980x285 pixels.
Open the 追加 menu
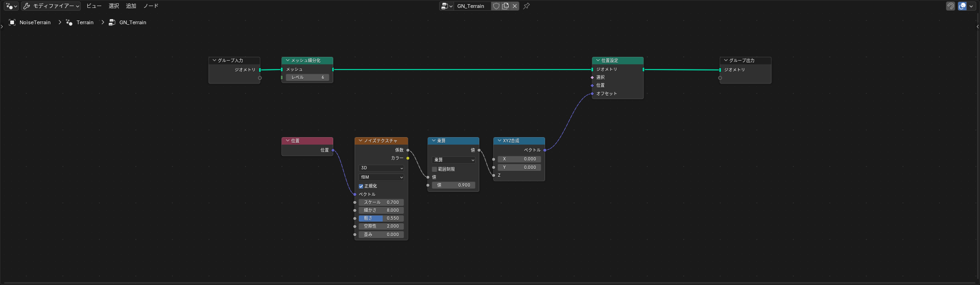(x=131, y=6)
